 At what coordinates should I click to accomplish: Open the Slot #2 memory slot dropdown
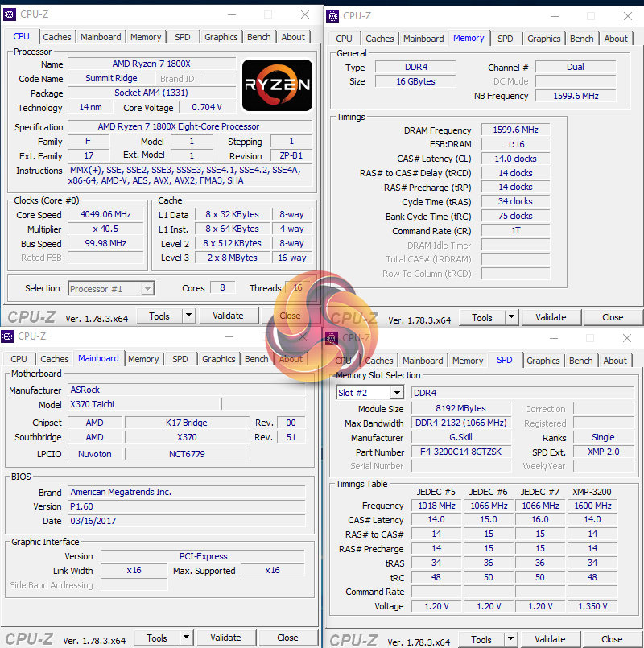click(396, 393)
